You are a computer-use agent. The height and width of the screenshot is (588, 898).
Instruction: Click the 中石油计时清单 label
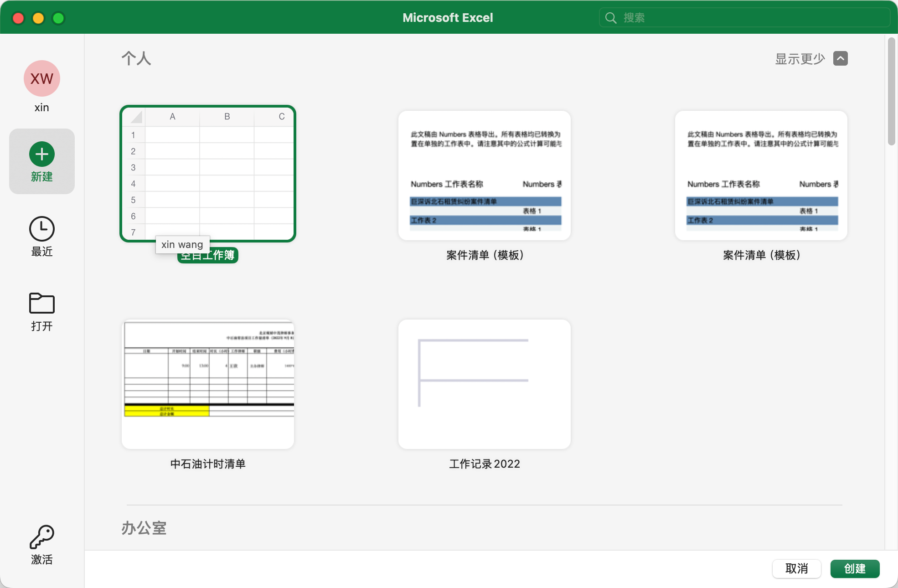pyautogui.click(x=208, y=464)
